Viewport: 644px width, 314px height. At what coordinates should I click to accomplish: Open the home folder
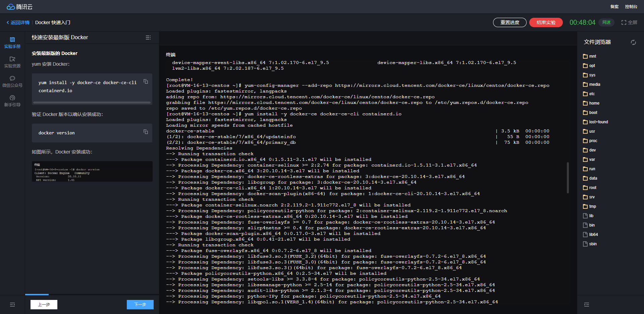(591, 103)
